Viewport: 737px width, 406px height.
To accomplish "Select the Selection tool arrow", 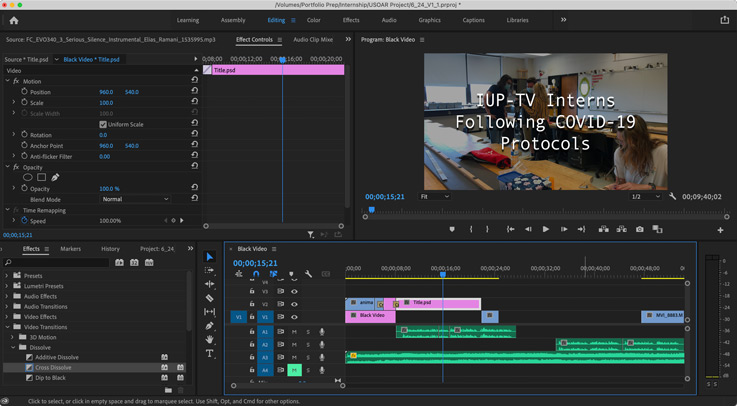I will 210,257.
